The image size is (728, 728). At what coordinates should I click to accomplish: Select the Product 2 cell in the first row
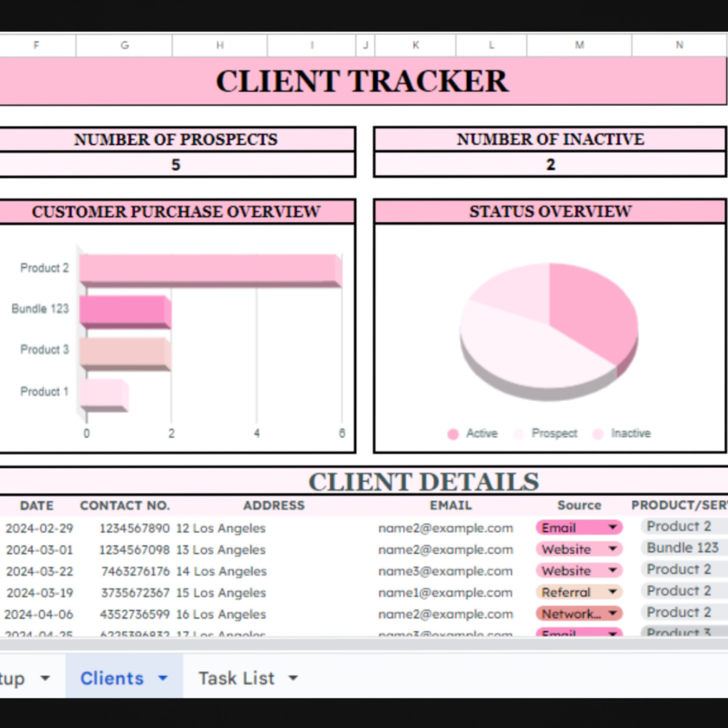[x=678, y=526]
